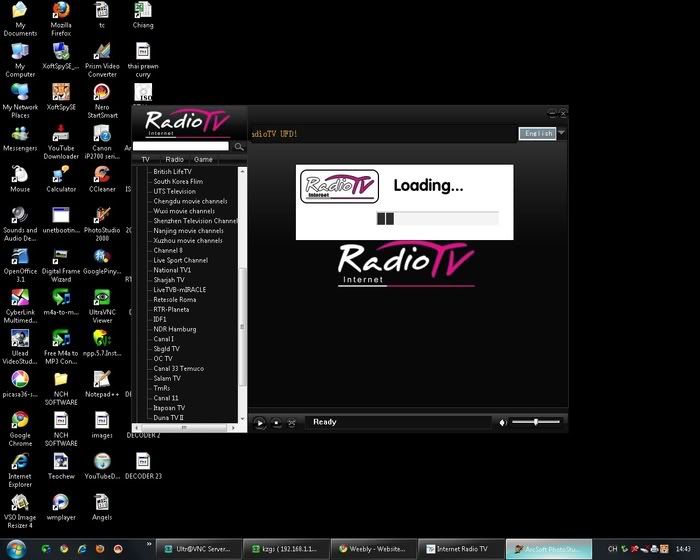Viewport: 700px width, 560px height.
Task: Select RTR-Planeta channel
Action: [x=171, y=309]
